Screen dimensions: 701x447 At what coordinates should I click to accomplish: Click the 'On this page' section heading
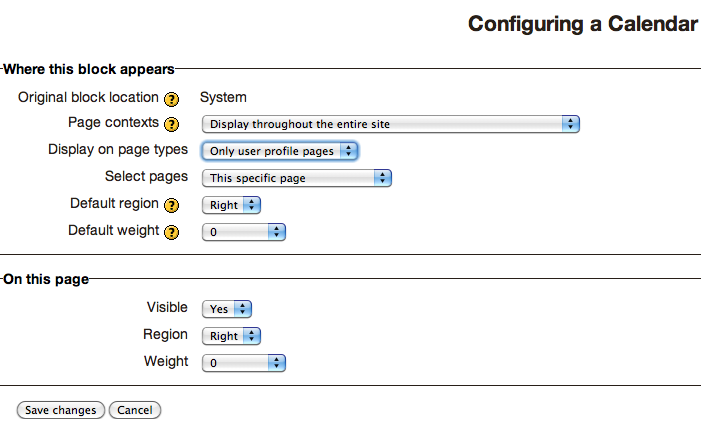(x=46, y=279)
